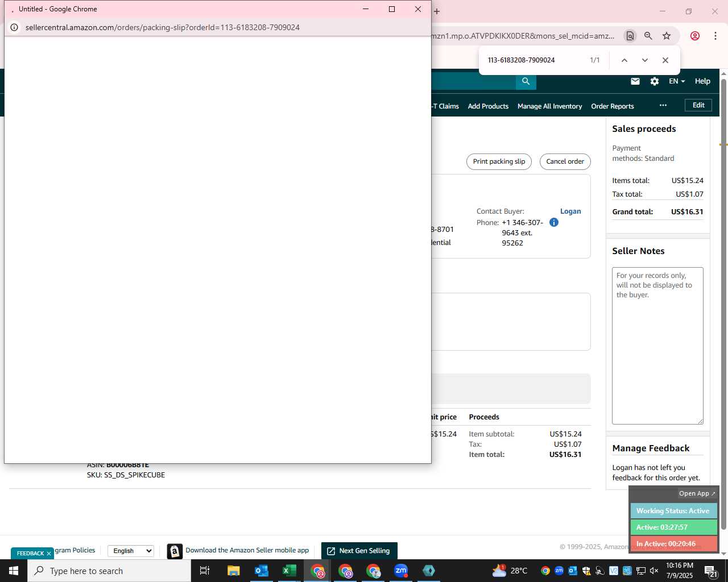
Task: Dismiss the FEEDBACK tab with its X
Action: pyautogui.click(x=49, y=554)
